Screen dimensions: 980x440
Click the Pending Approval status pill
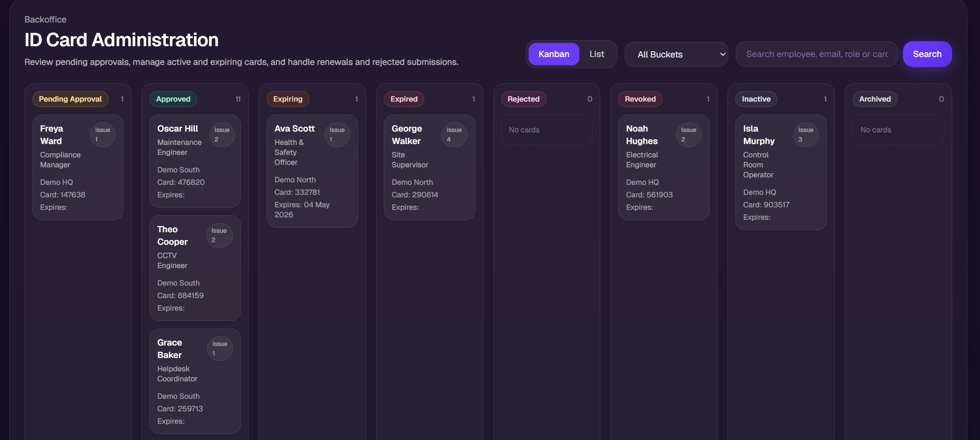coord(70,99)
